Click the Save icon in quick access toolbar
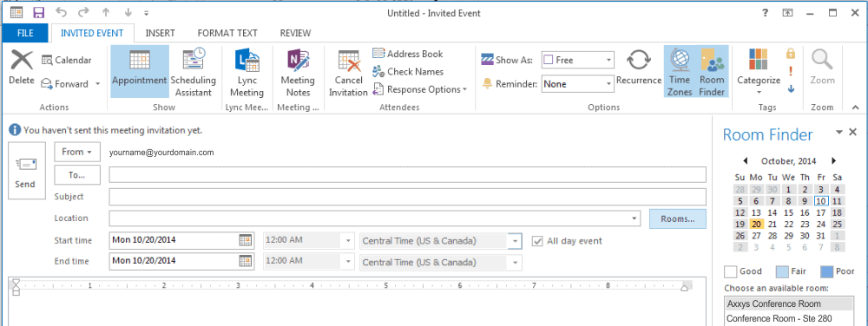Viewport: 868px width, 326px height. coord(39,13)
